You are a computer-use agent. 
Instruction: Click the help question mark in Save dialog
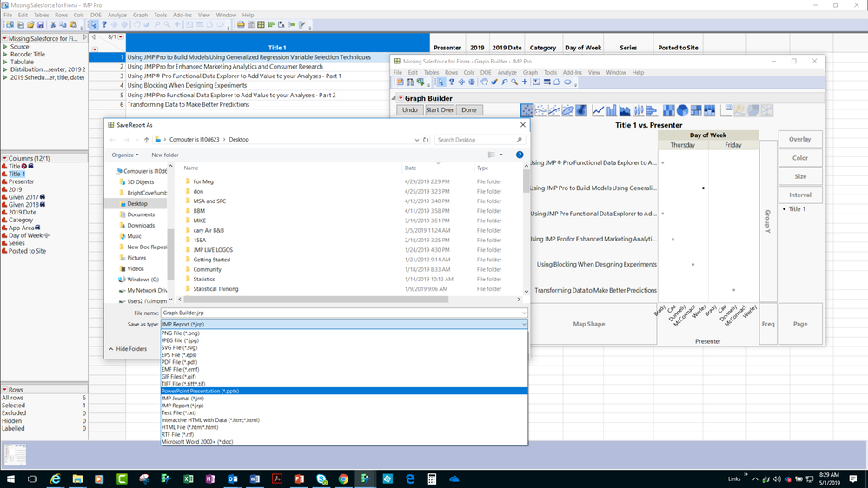coord(520,155)
